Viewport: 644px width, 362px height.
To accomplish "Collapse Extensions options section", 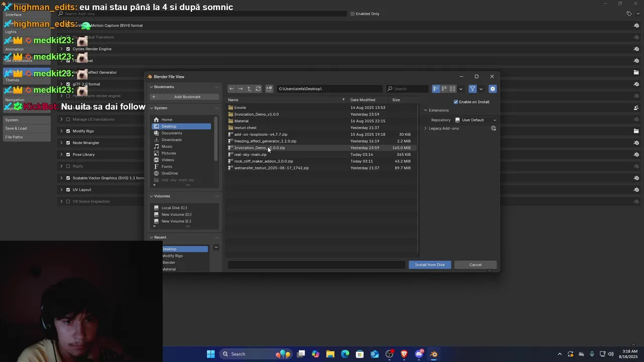I will click(x=425, y=110).
